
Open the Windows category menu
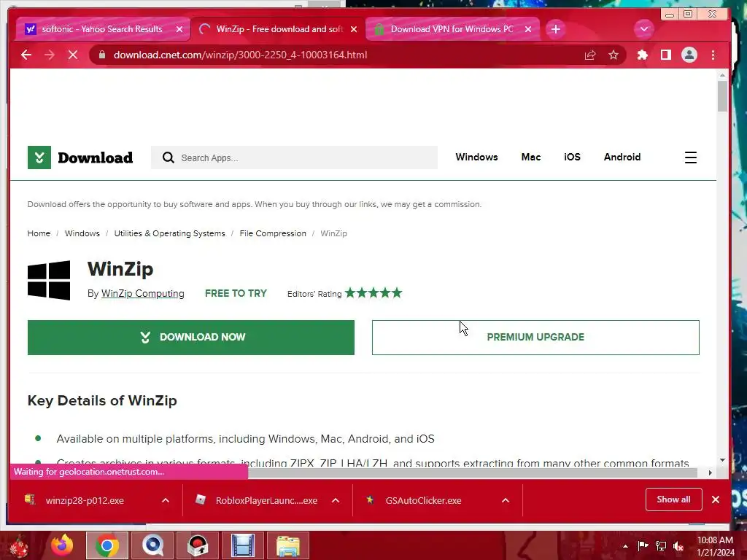(x=476, y=157)
